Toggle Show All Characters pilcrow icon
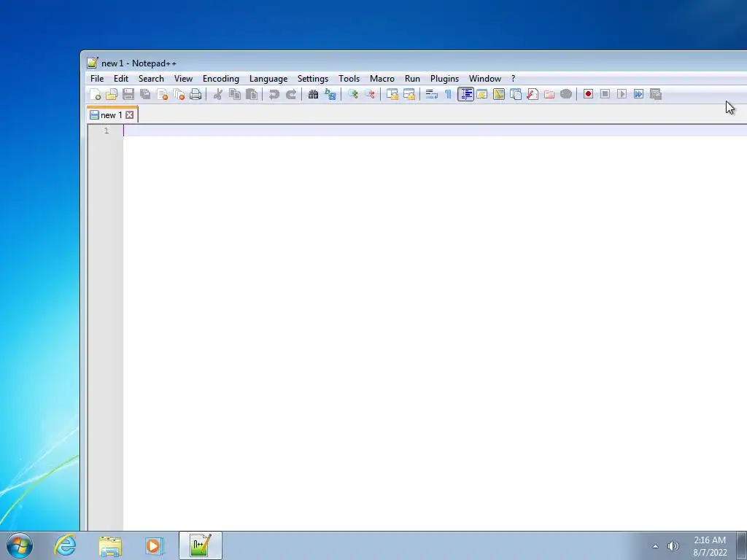Screen dimensions: 747x560 click(x=449, y=94)
